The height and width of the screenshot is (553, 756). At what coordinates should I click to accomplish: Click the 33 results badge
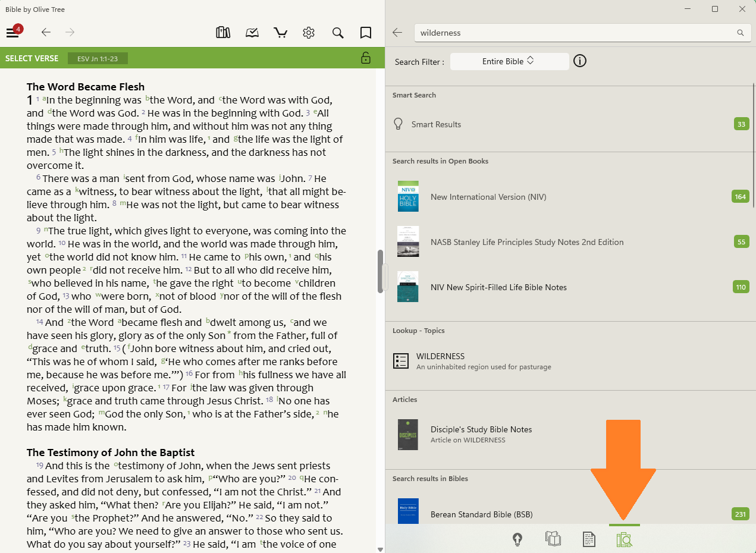(x=741, y=124)
